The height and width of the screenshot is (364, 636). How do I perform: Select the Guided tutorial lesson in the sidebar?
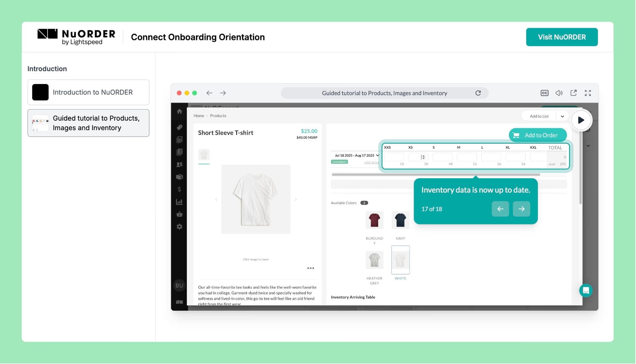(88, 123)
